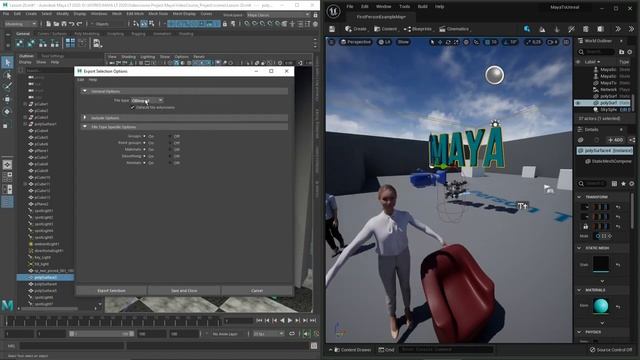640x360 pixels.
Task: Click the Source Control Off status
Action: coord(611,350)
